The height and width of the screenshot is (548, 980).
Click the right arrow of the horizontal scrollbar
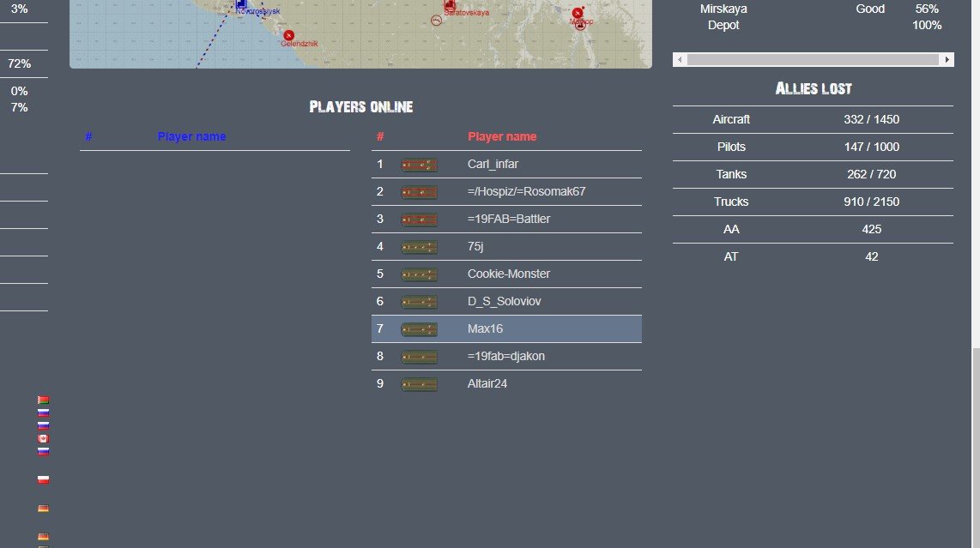947,59
